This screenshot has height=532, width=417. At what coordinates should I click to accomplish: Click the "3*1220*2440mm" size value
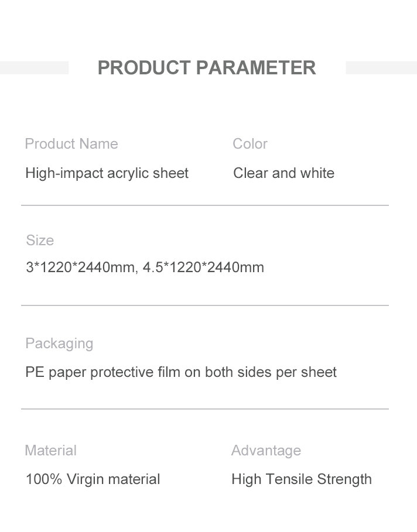click(81, 267)
